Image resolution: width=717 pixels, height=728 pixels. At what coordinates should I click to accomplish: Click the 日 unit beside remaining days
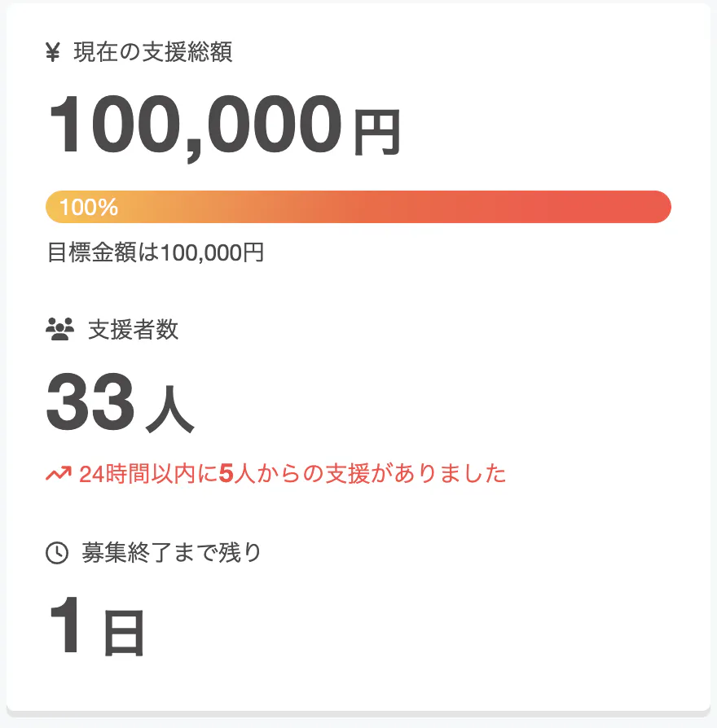click(x=124, y=635)
